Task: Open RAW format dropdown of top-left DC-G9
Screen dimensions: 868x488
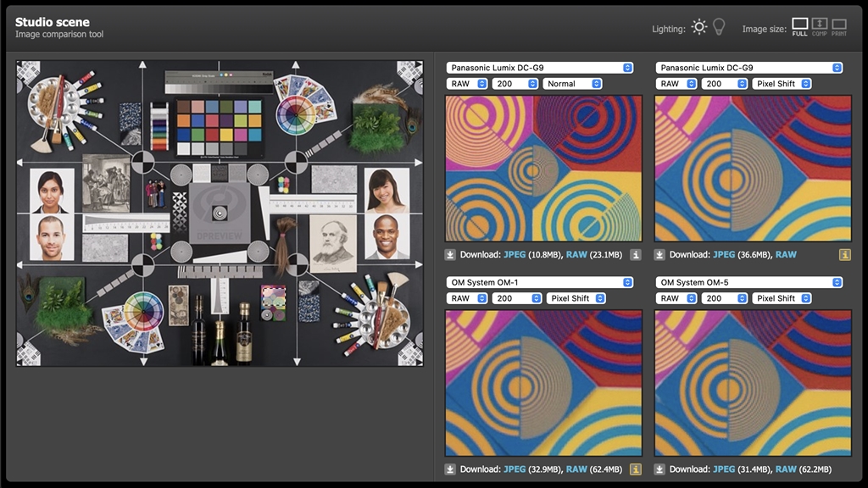Action: [x=467, y=84]
